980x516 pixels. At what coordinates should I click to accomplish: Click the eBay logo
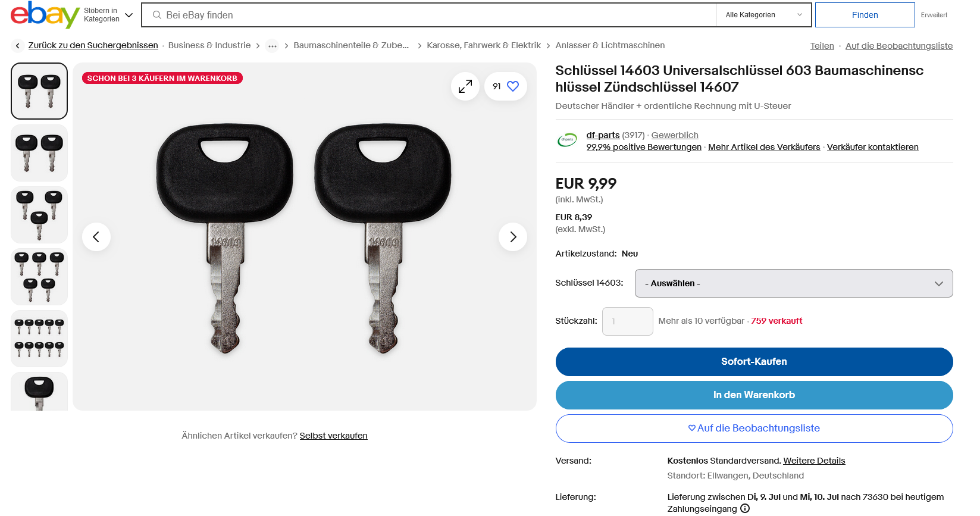point(45,15)
